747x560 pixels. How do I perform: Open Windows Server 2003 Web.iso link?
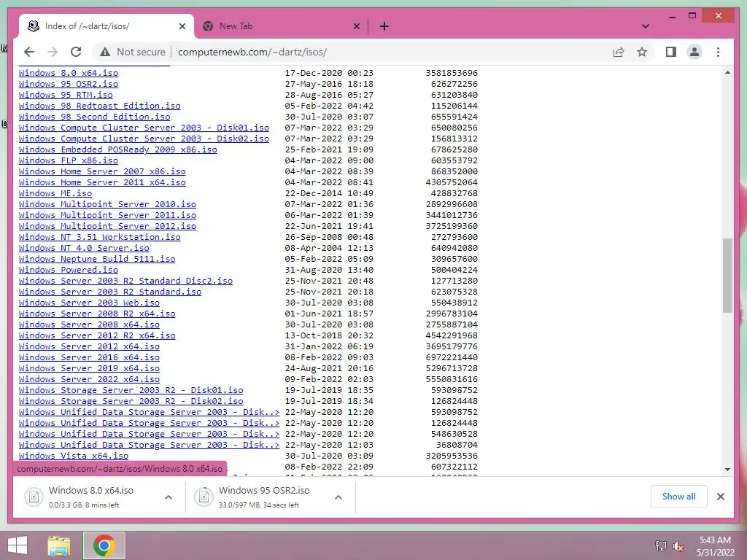click(x=89, y=303)
